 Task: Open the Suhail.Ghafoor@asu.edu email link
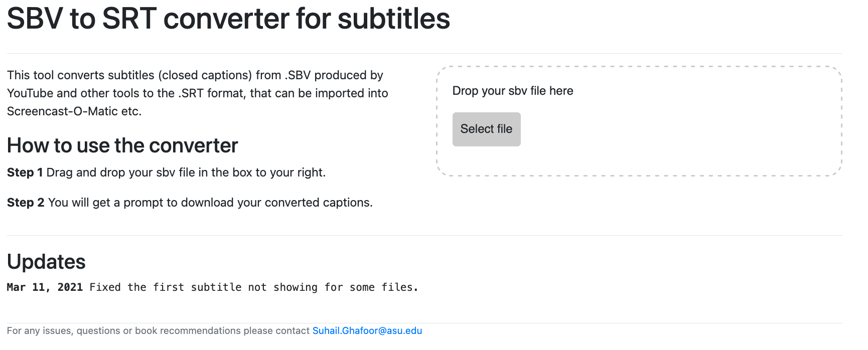367,331
